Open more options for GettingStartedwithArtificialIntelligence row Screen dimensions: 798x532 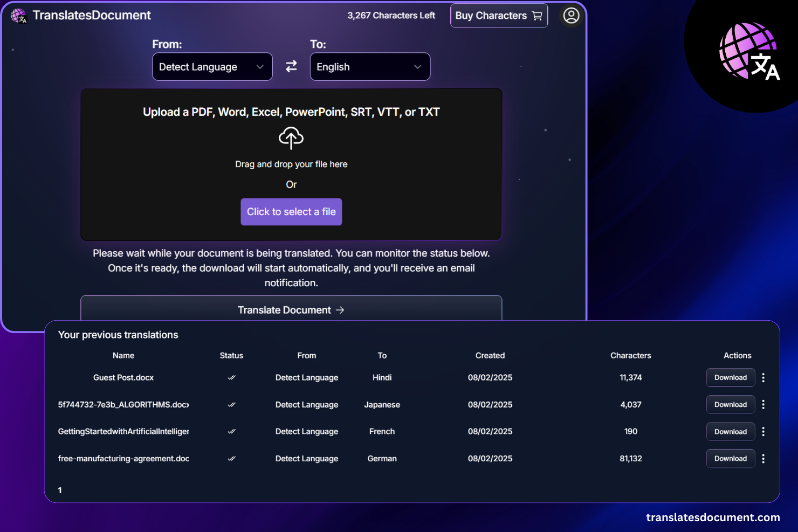(x=763, y=432)
